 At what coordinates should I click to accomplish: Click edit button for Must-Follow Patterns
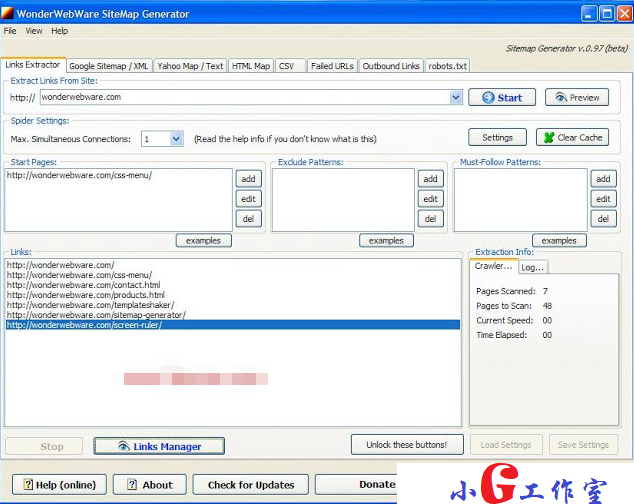(x=603, y=199)
